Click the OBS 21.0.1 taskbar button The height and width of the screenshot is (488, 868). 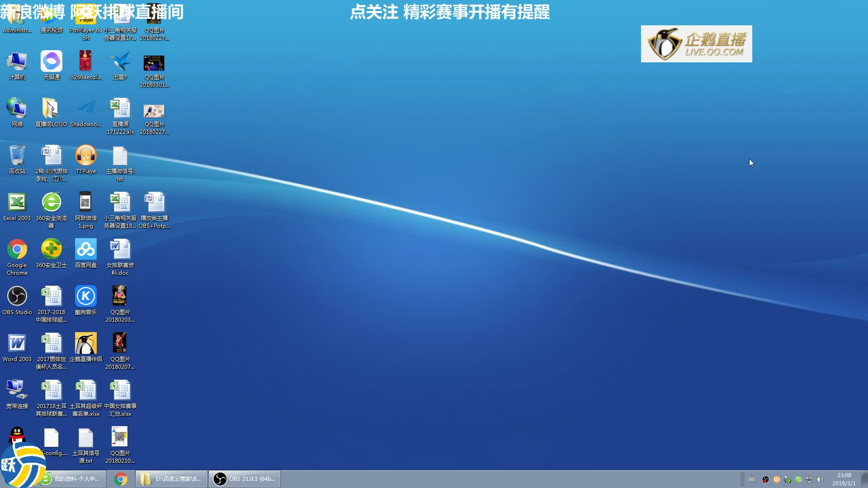click(x=245, y=479)
